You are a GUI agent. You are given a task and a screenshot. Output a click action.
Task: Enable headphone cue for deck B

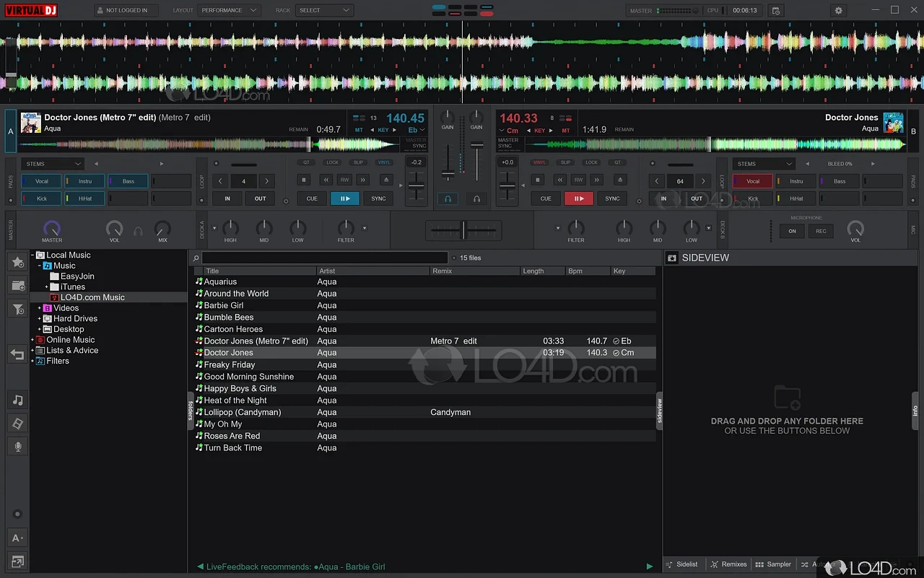coord(476,198)
